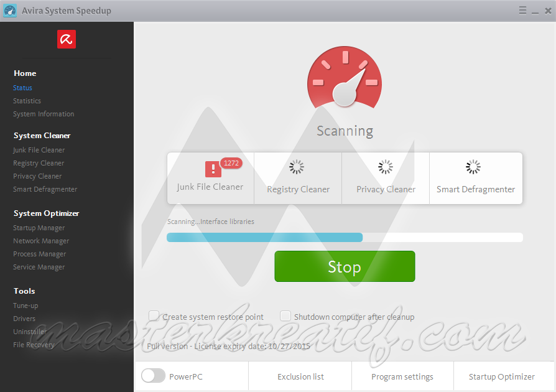Image resolution: width=556 pixels, height=392 pixels.
Task: Click the Home section heading
Action: pos(25,73)
